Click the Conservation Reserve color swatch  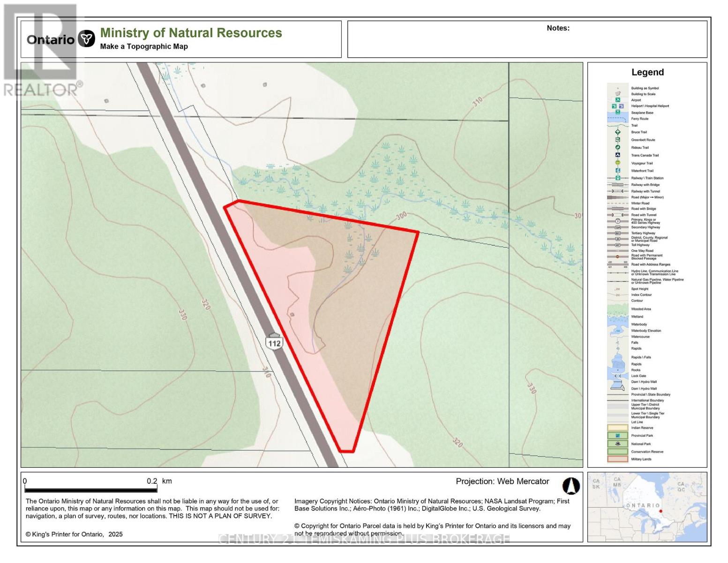pyautogui.click(x=618, y=452)
